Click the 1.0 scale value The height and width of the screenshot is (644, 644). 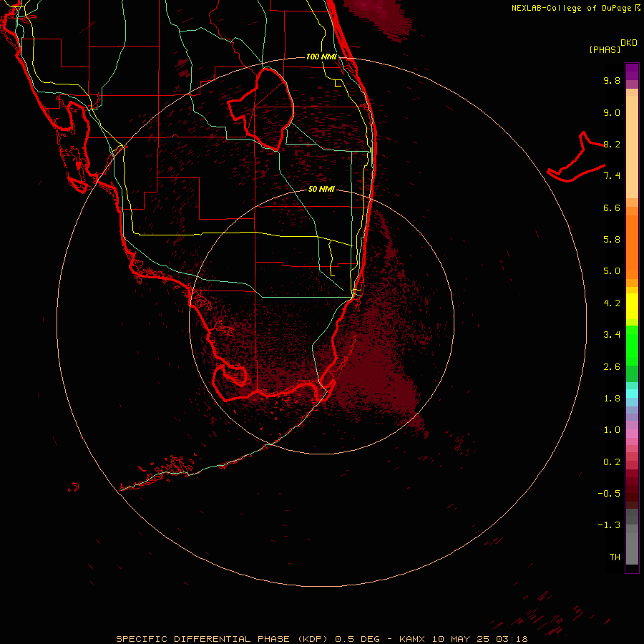click(x=612, y=430)
